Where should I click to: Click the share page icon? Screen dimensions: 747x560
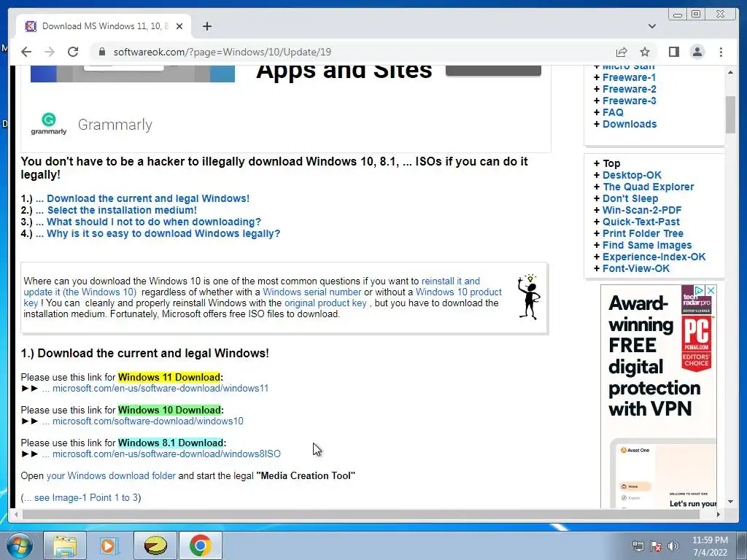tap(622, 52)
